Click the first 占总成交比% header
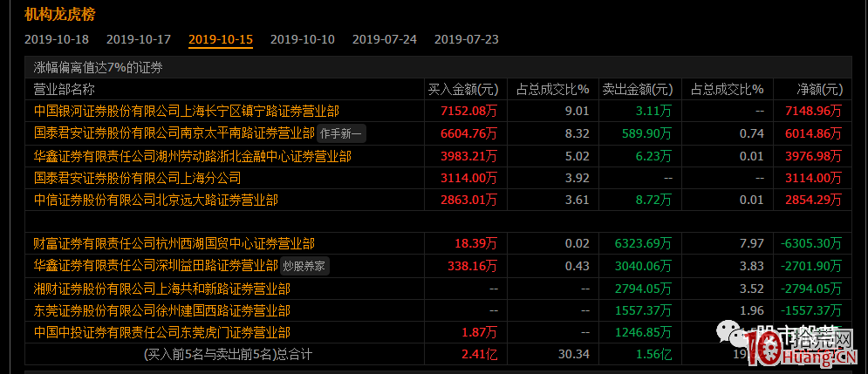 pyautogui.click(x=552, y=90)
